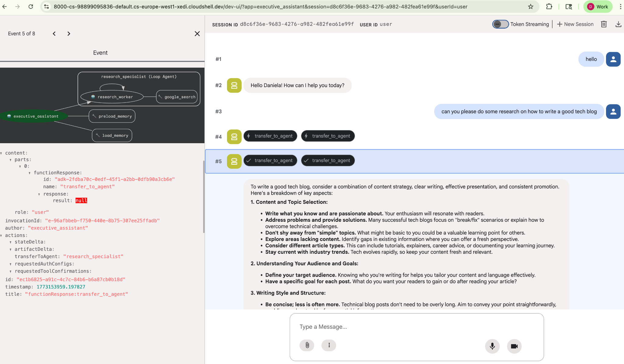Collapse the functionResponse node
Screen dimensions: 624x364
tap(30, 173)
